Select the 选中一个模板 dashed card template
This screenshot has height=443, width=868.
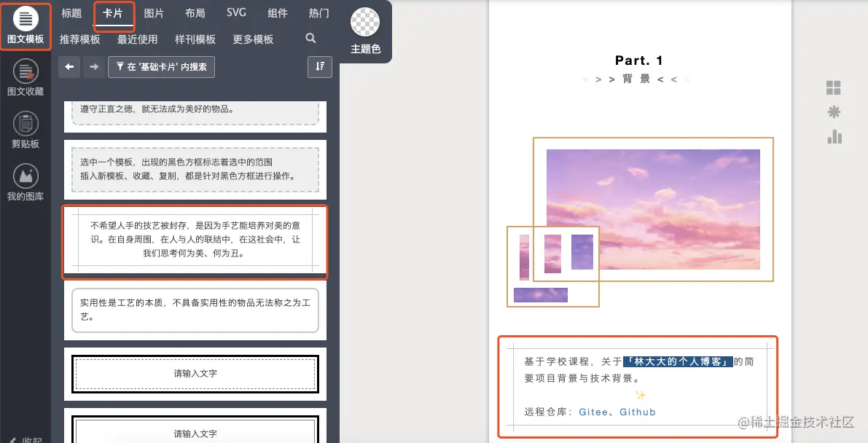pyautogui.click(x=195, y=170)
